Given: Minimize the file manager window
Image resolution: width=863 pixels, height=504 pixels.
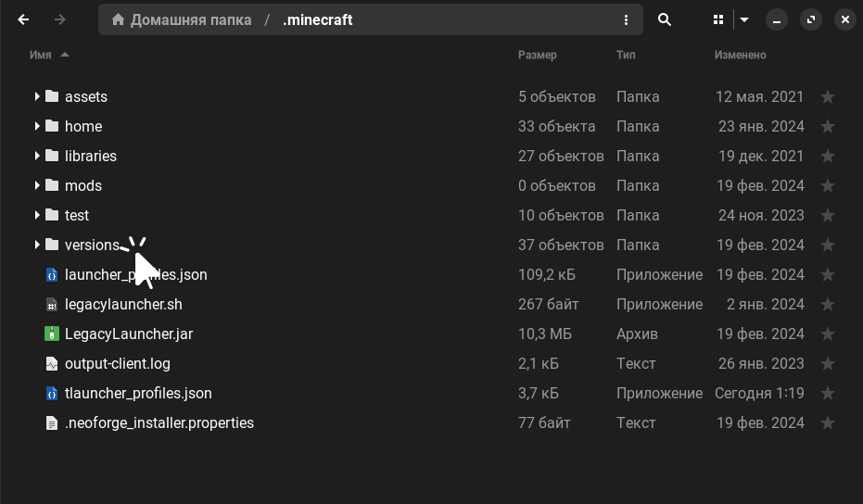Looking at the screenshot, I should 777,19.
